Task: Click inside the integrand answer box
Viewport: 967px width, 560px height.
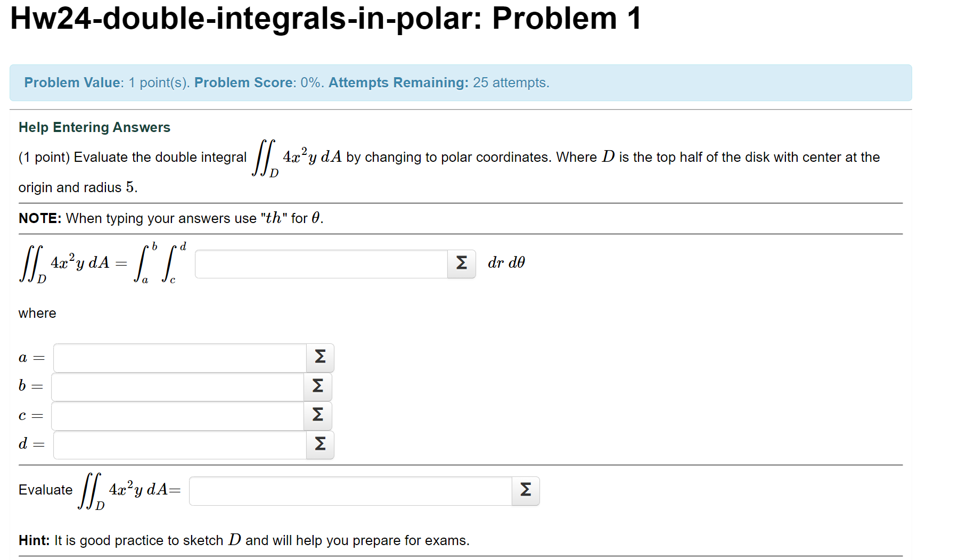Action: pos(319,263)
